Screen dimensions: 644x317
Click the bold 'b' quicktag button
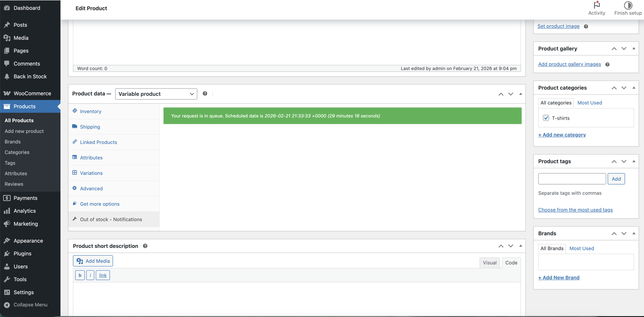(x=80, y=275)
